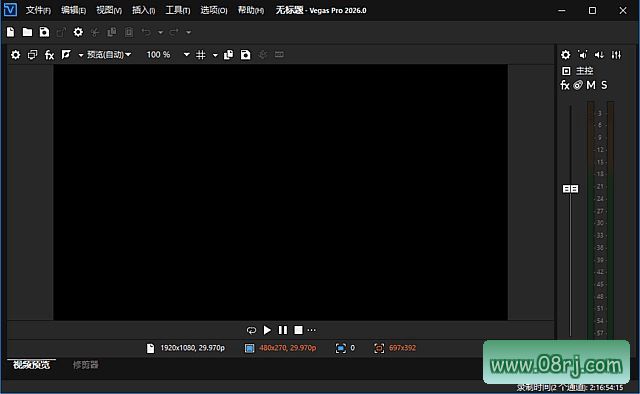Click display size text 697x392
The width and height of the screenshot is (640, 394).
(402, 348)
